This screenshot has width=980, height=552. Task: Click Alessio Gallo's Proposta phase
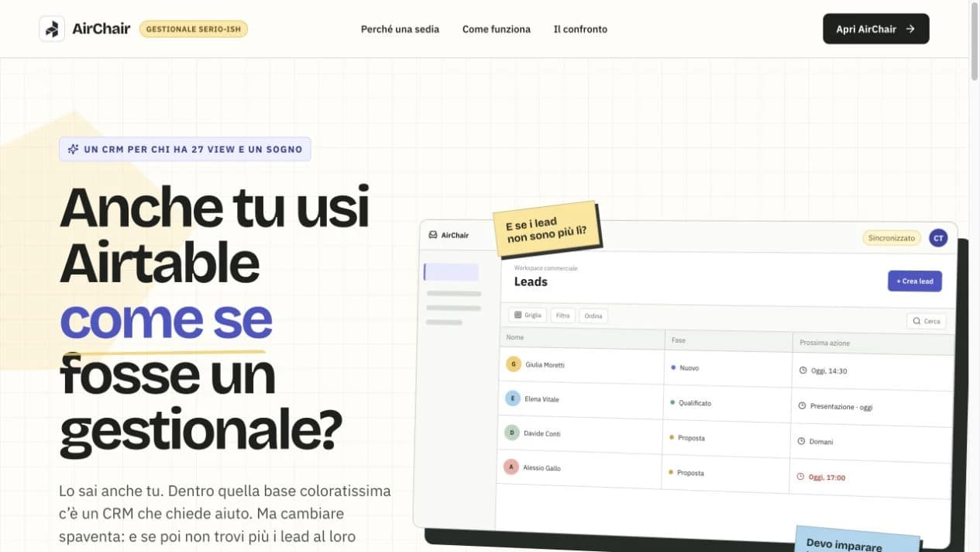point(686,473)
